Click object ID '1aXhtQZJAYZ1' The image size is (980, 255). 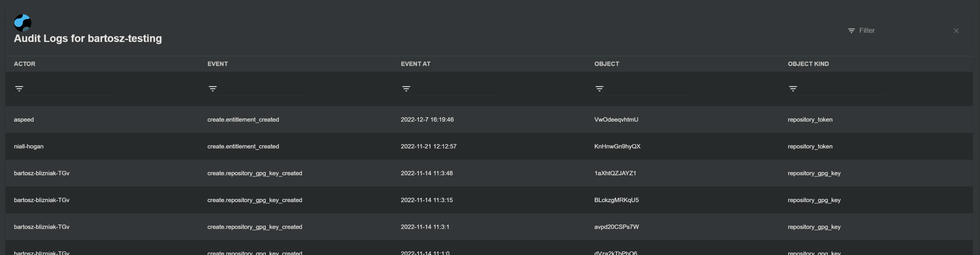(x=615, y=173)
